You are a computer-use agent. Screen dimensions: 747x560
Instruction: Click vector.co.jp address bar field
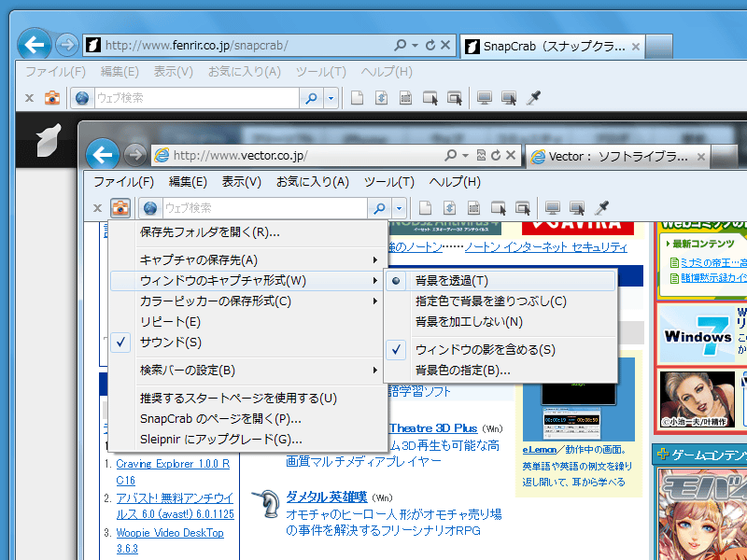pos(305,155)
